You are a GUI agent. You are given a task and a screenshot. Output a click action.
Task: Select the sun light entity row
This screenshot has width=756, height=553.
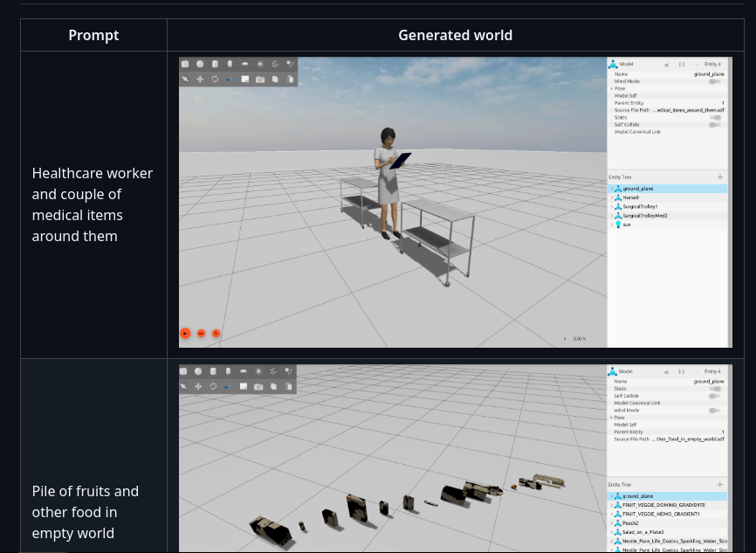click(668, 225)
